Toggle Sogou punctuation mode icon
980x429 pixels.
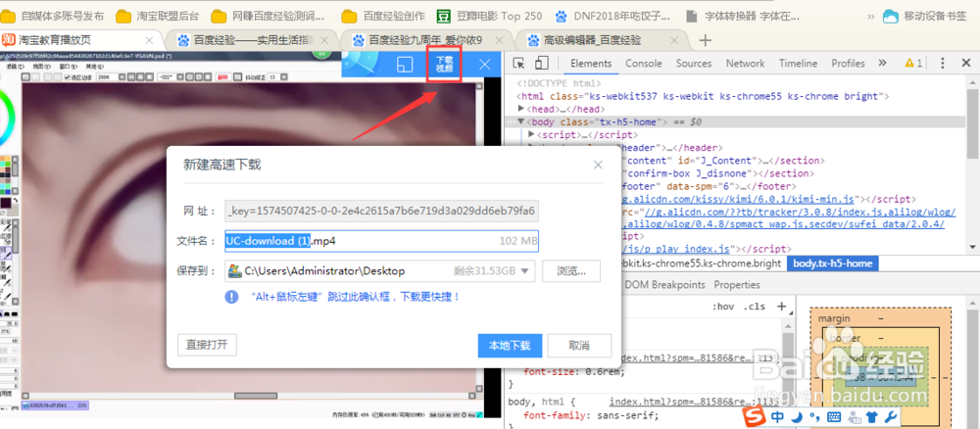[x=814, y=416]
